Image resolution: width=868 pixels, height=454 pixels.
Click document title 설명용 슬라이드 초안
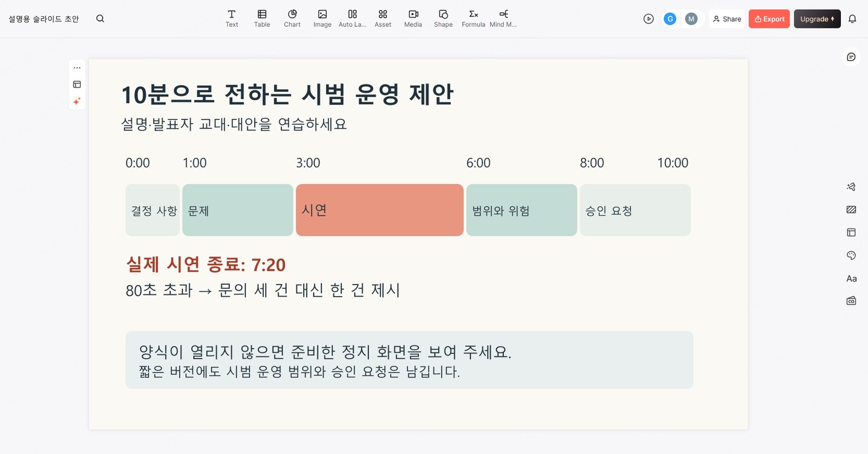43,19
